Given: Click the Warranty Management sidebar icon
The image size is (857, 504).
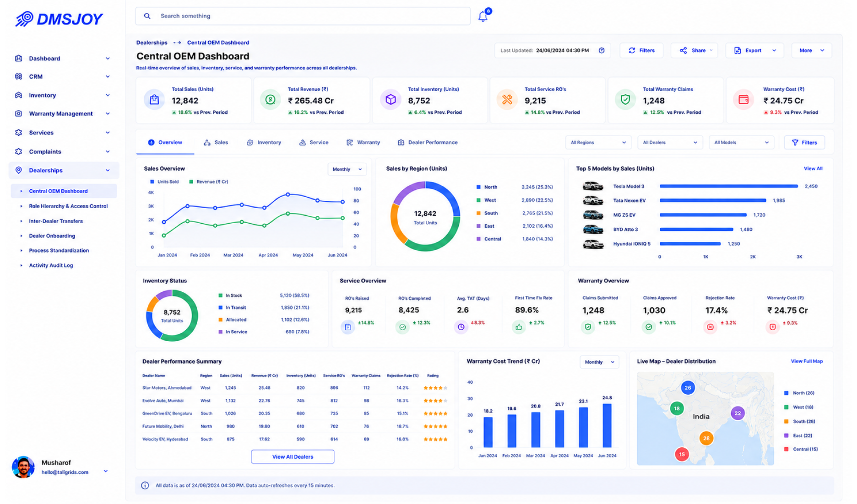Looking at the screenshot, I should click(x=18, y=113).
